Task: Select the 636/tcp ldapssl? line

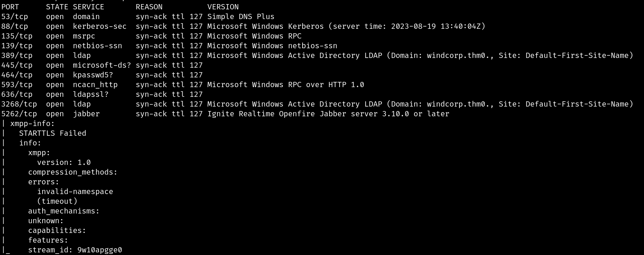Action: click(102, 95)
